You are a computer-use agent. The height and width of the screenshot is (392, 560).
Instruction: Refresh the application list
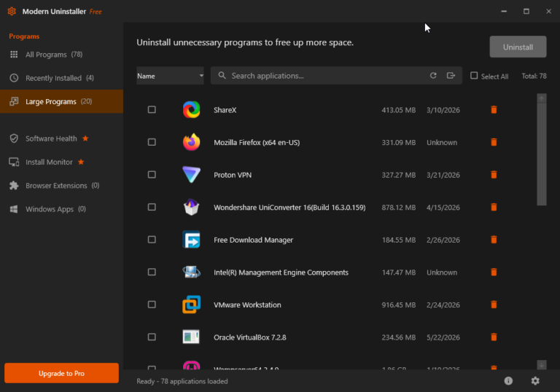coord(433,76)
